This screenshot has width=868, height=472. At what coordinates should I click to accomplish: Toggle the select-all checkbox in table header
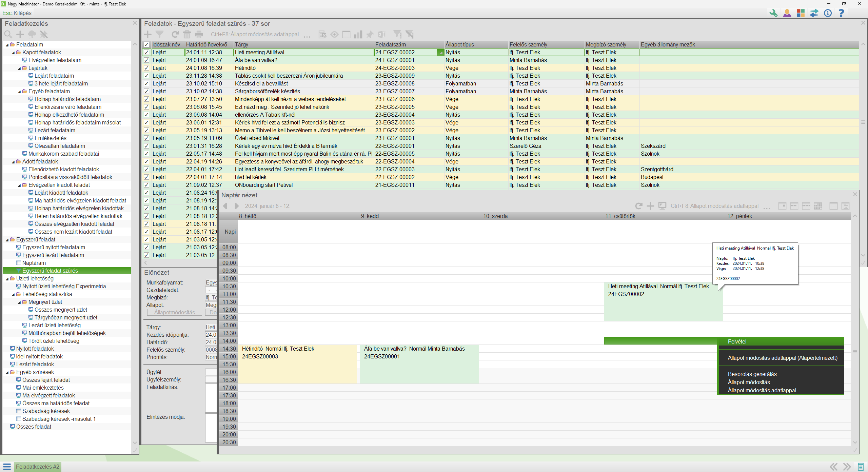pyautogui.click(x=146, y=44)
